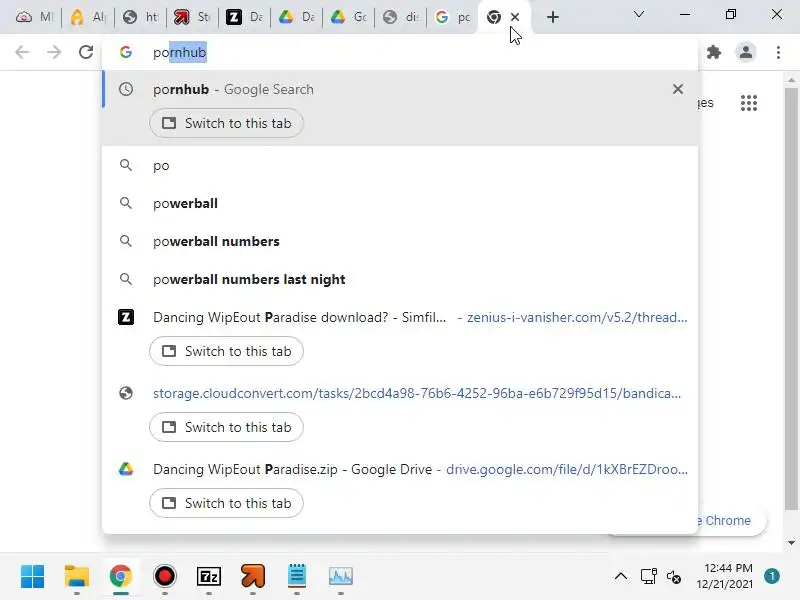Select the Dancing WipeOut Paradise.zip Drive suggestion
The width and height of the screenshot is (800, 600).
pos(400,469)
